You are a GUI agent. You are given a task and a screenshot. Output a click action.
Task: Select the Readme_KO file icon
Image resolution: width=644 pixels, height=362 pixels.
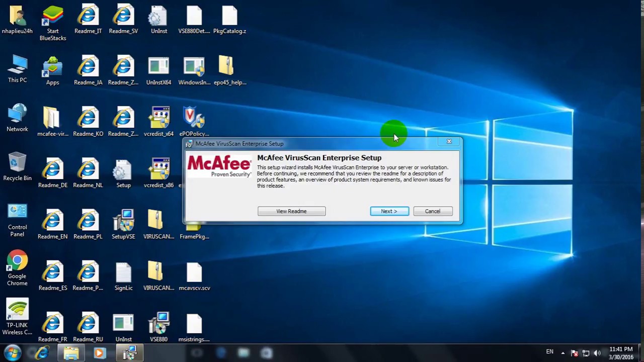88,119
